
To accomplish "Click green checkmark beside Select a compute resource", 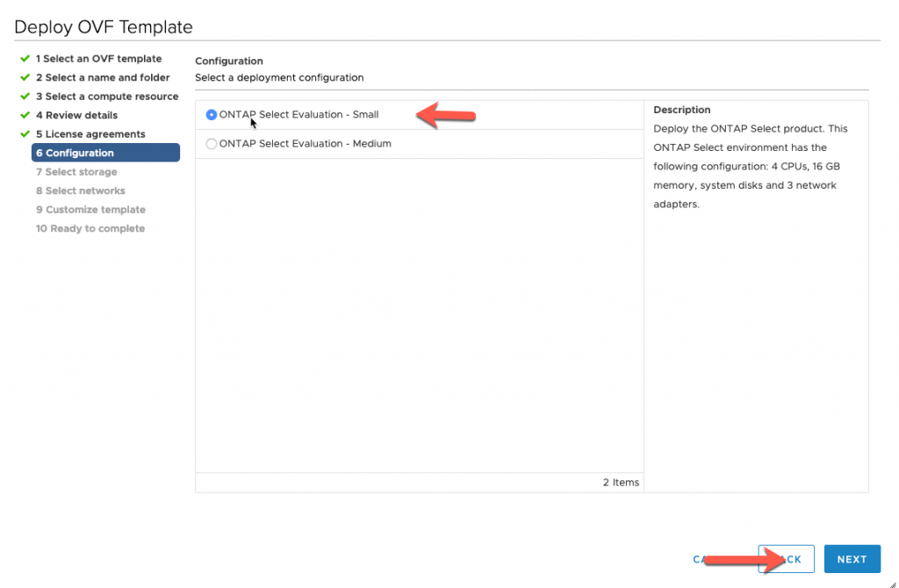I will click(x=25, y=97).
